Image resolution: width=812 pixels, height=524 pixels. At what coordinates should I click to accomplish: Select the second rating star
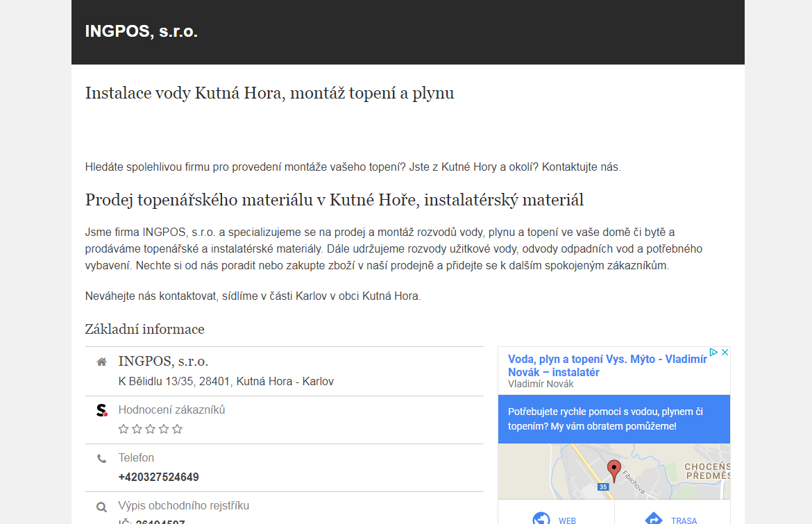[x=137, y=429]
